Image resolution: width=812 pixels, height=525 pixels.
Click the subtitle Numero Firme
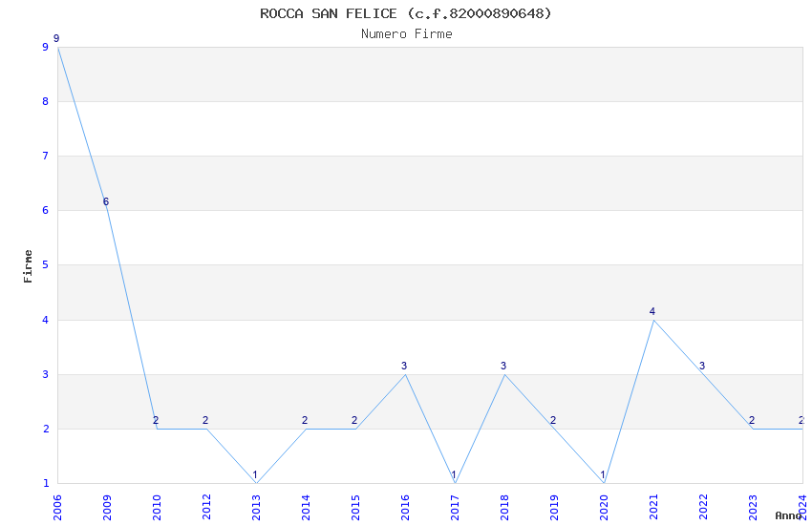pos(407,34)
